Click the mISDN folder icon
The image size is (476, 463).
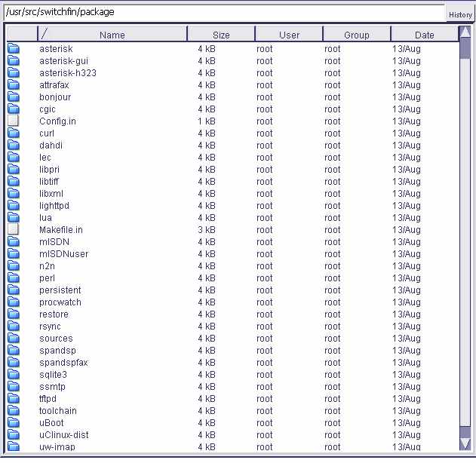coord(14,241)
